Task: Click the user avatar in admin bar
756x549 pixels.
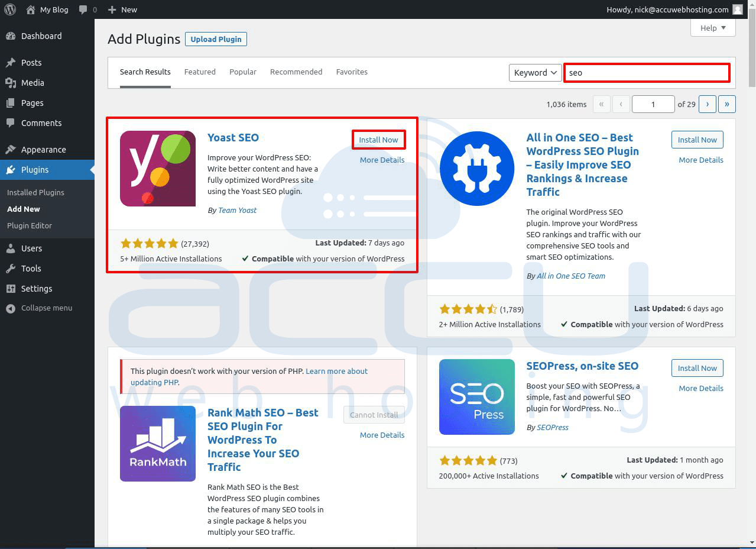Action: coord(737,9)
